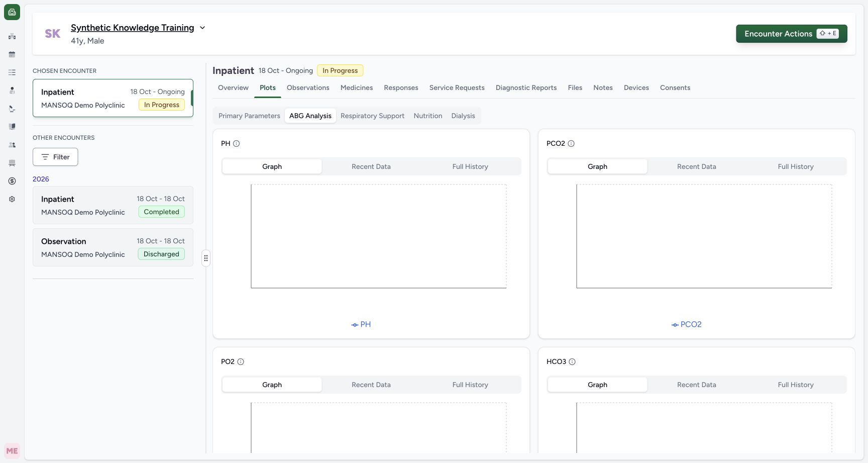The width and height of the screenshot is (868, 463).
Task: Open the Filter for other encounters
Action: [55, 157]
